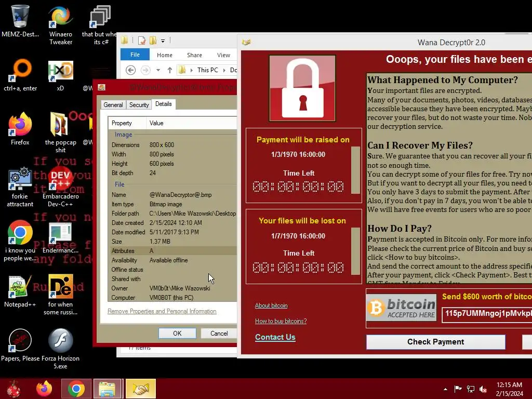Open the quick access toolbar customize dropdown
Image resolution: width=532 pixels, height=399 pixels.
tap(163, 41)
